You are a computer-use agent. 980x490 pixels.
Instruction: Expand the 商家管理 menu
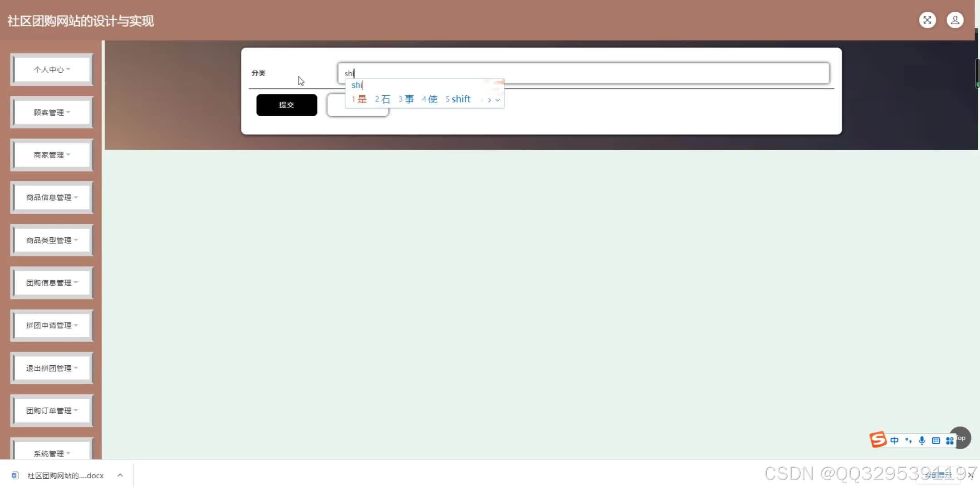coord(52,155)
